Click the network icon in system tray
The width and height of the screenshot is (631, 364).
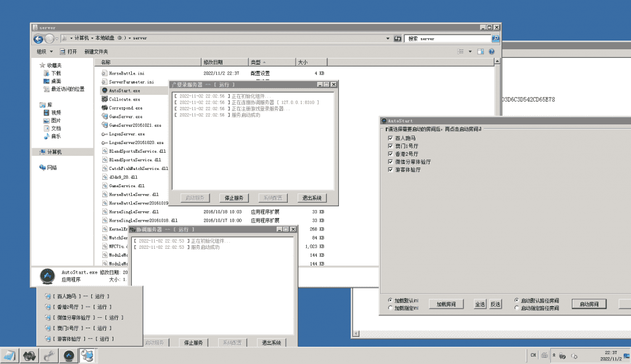563,356
